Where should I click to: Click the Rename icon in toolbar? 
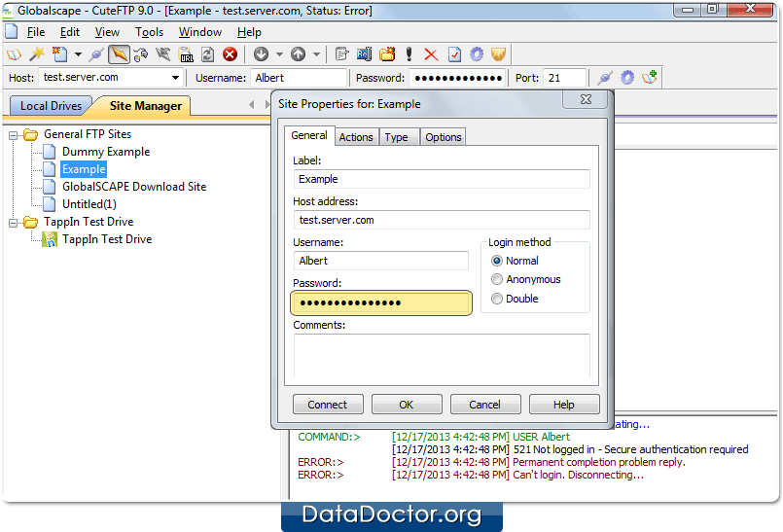tap(364, 53)
